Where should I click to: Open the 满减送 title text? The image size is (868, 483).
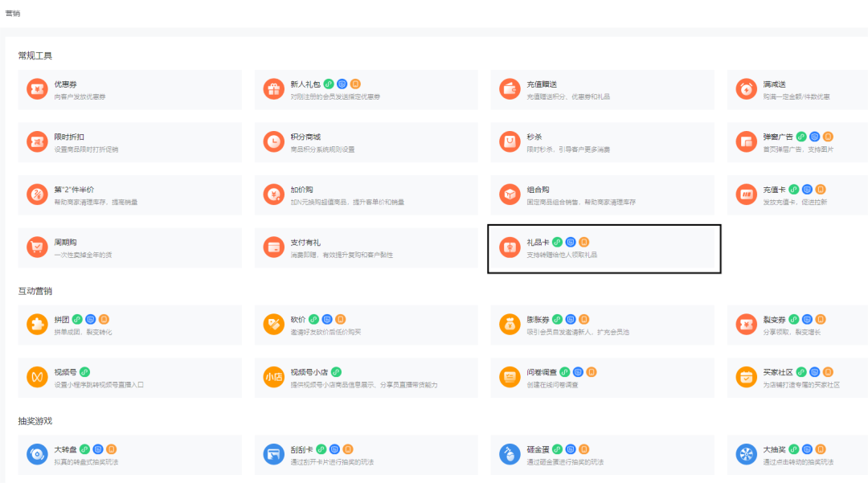pyautogui.click(x=775, y=84)
